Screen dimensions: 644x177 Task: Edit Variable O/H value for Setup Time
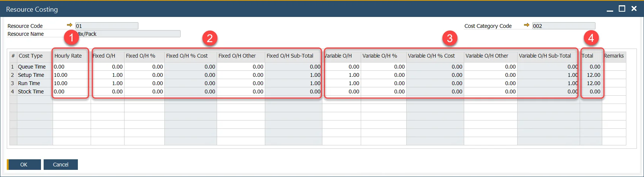pos(342,75)
